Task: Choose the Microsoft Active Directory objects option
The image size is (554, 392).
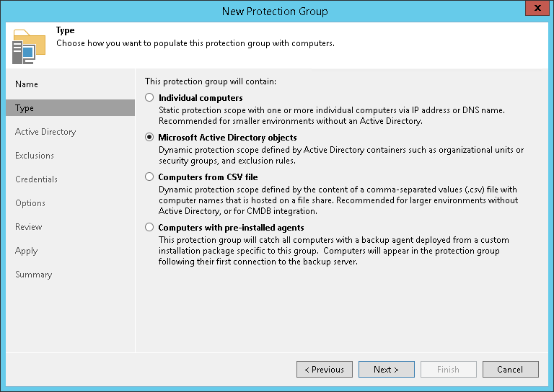Action: click(x=149, y=137)
